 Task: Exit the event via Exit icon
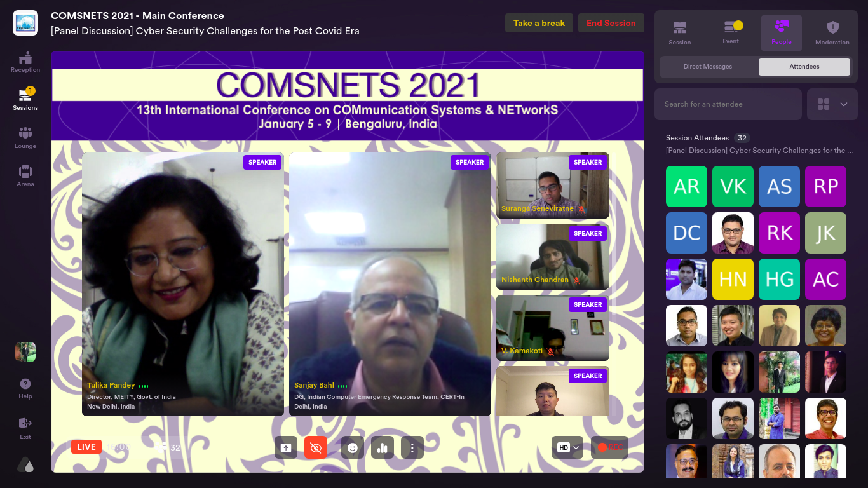click(25, 427)
